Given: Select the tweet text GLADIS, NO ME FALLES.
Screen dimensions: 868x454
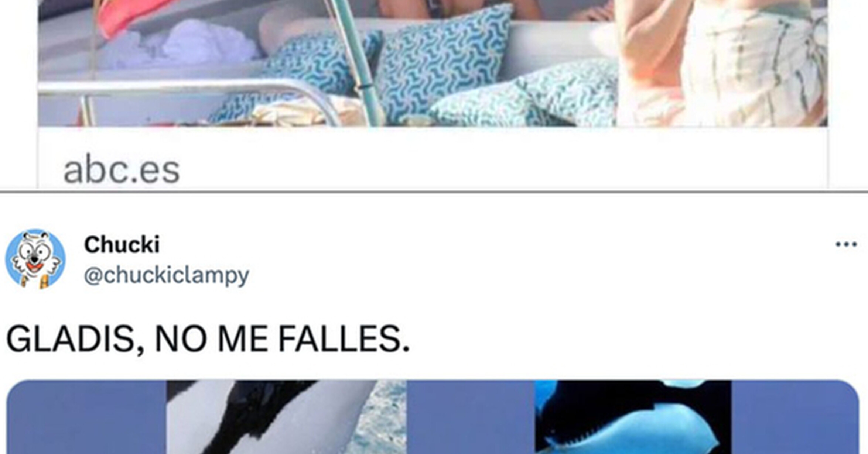Looking at the screenshot, I should [x=208, y=339].
